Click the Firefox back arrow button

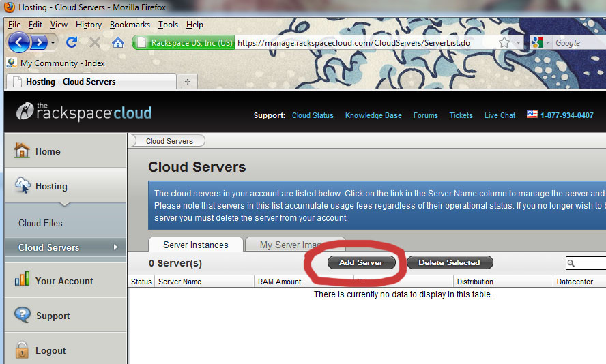[18, 42]
